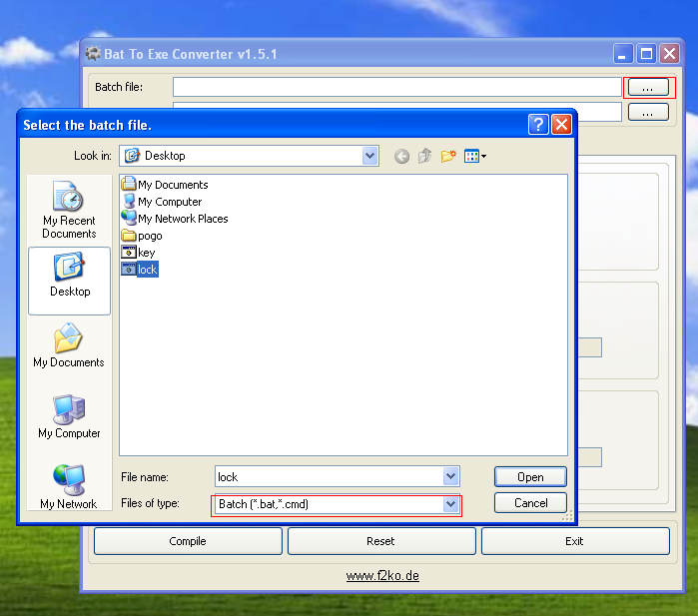This screenshot has height=616, width=698.
Task: Expand the File name dropdown arrow
Action: [x=450, y=476]
